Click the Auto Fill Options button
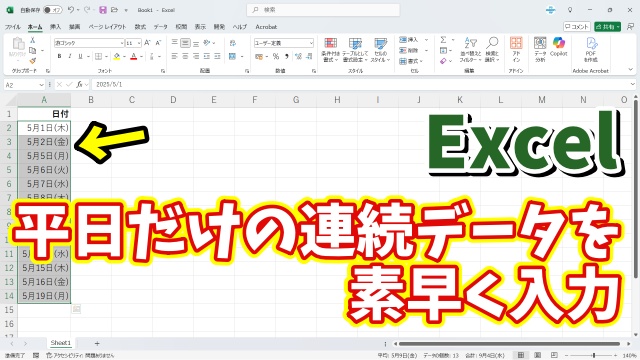The width and height of the screenshot is (640, 360). (x=76, y=309)
